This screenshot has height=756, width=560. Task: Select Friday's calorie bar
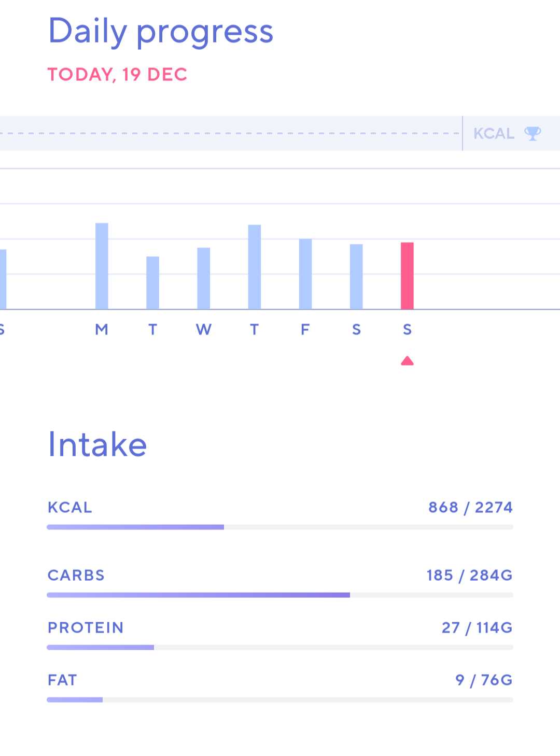(305, 274)
